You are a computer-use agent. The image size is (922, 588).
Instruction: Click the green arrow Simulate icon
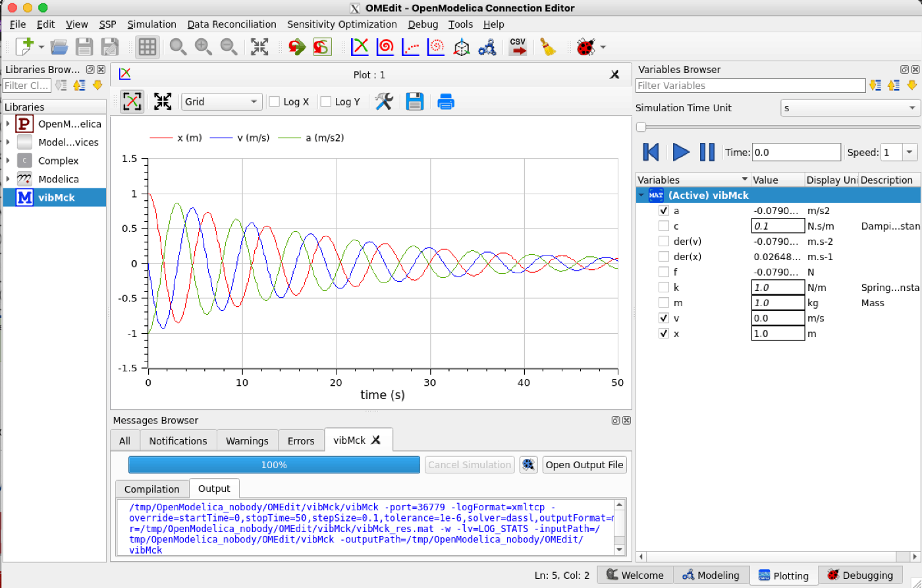tap(297, 47)
